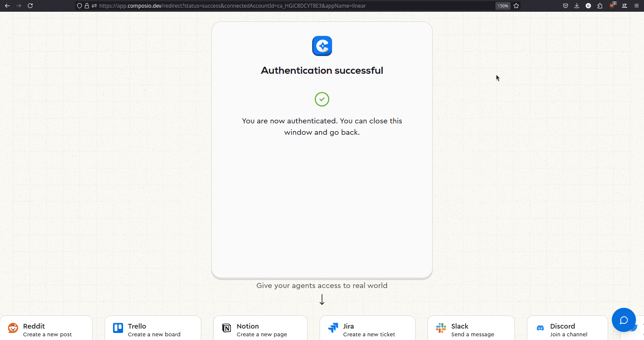Reload the current page
The width and height of the screenshot is (644, 340).
(30, 6)
